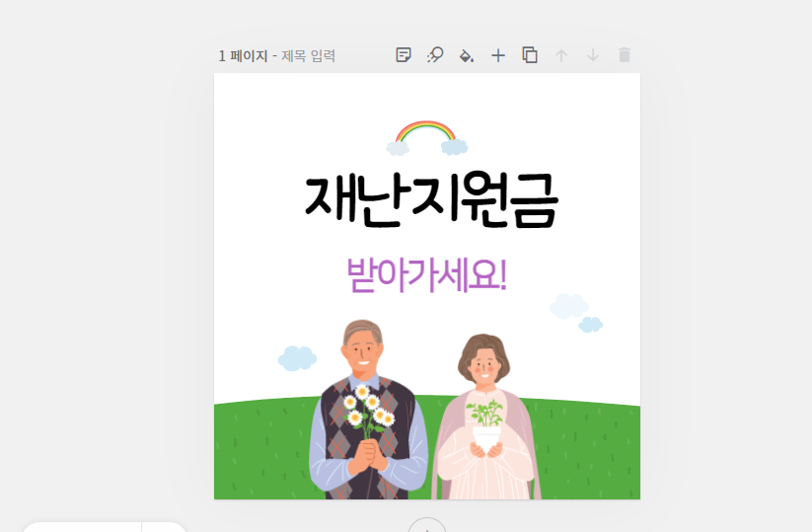Viewport: 812px width, 532px height.
Task: Delete the page with trash icon
Action: click(x=625, y=55)
